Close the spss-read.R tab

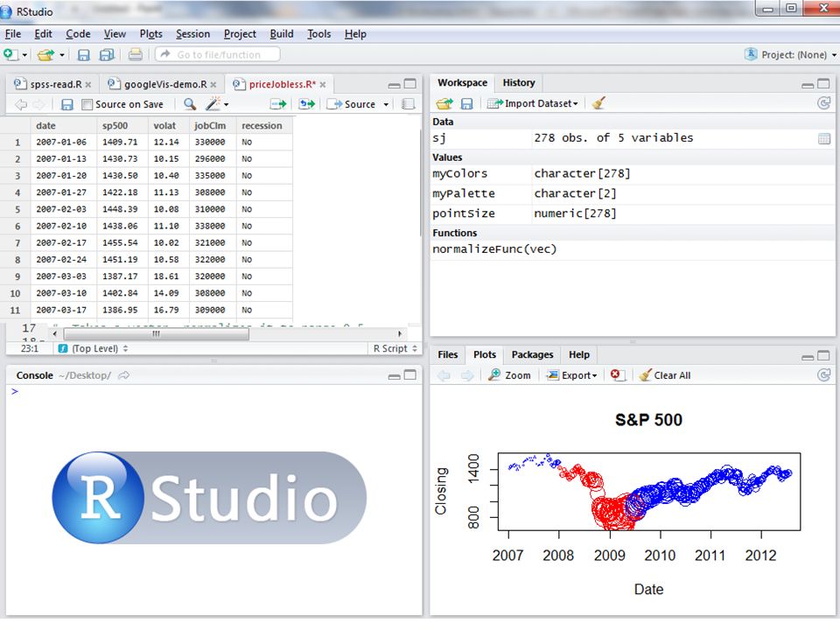pyautogui.click(x=87, y=85)
